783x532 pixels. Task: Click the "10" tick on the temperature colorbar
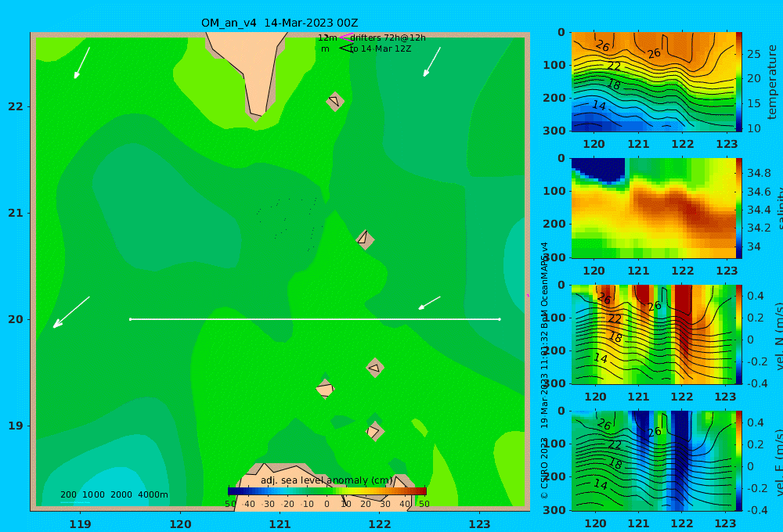point(753,128)
